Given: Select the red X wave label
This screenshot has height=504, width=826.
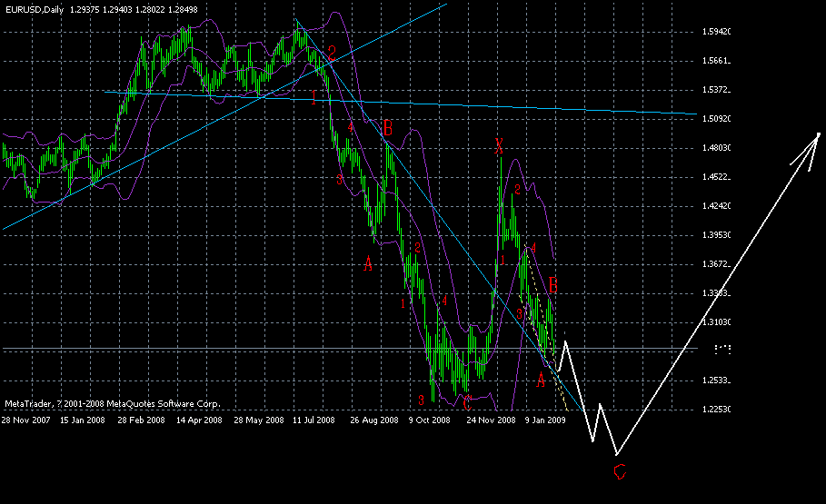Looking at the screenshot, I should (499, 145).
